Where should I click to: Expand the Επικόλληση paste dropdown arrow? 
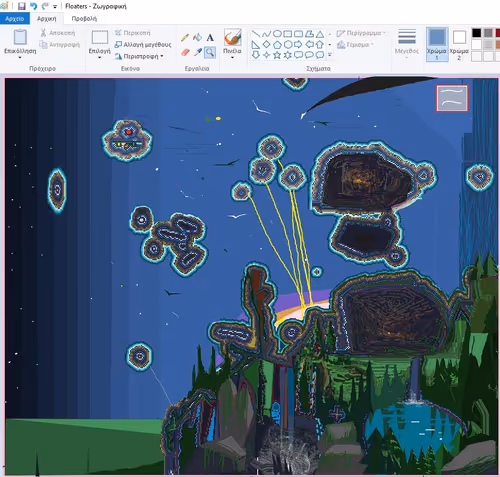[x=20, y=57]
